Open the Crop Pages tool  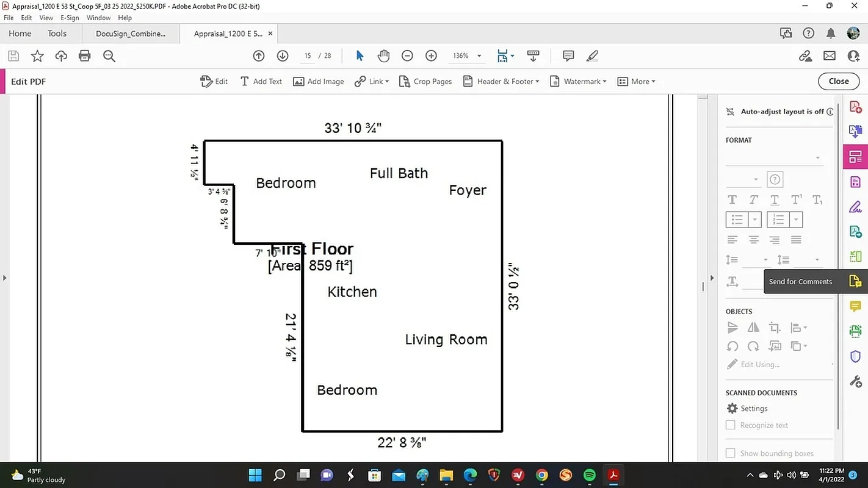425,81
